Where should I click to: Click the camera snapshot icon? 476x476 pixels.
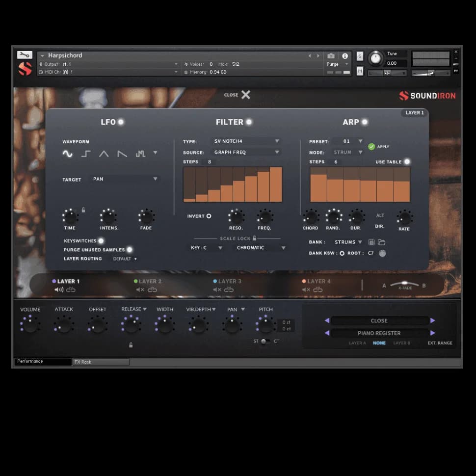pyautogui.click(x=331, y=56)
